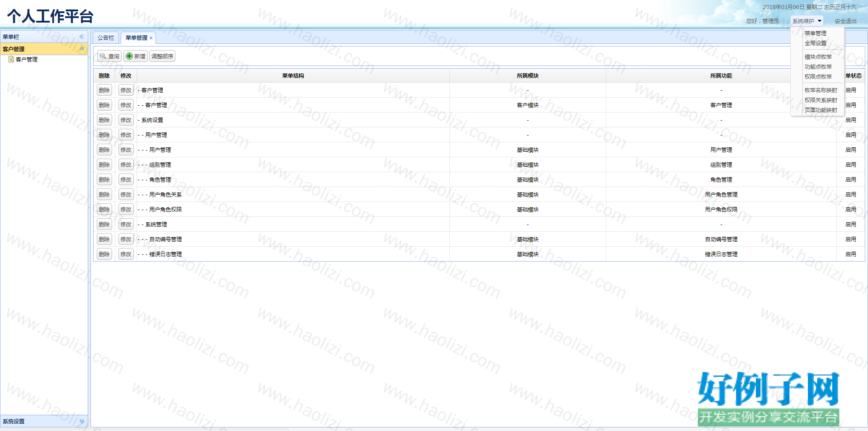Click the 所属功能 column header
The width and height of the screenshot is (868, 431).
(x=721, y=75)
